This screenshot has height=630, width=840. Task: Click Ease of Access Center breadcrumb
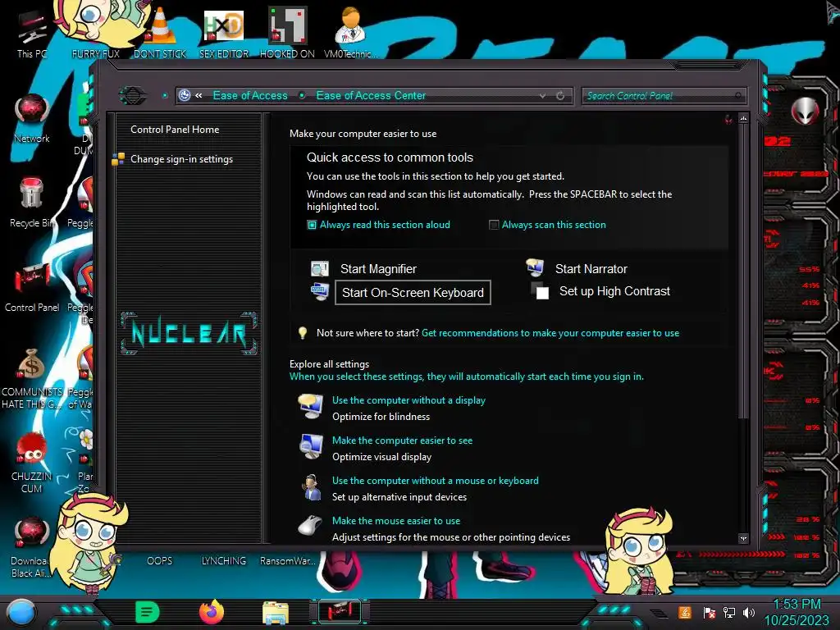(371, 96)
